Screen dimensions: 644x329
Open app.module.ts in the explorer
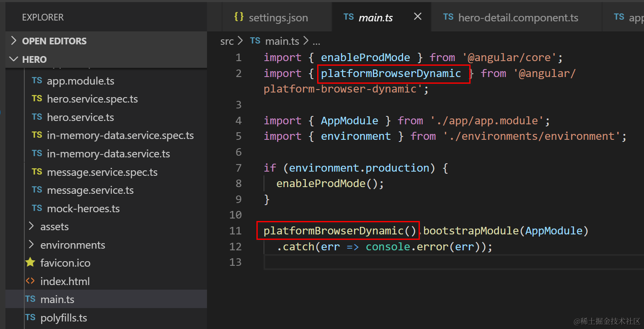[80, 81]
